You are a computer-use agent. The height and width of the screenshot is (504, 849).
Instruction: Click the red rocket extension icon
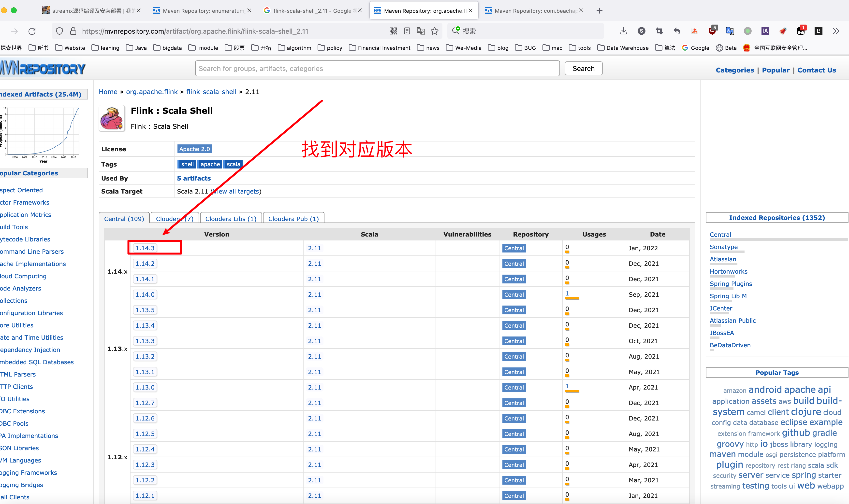(783, 31)
